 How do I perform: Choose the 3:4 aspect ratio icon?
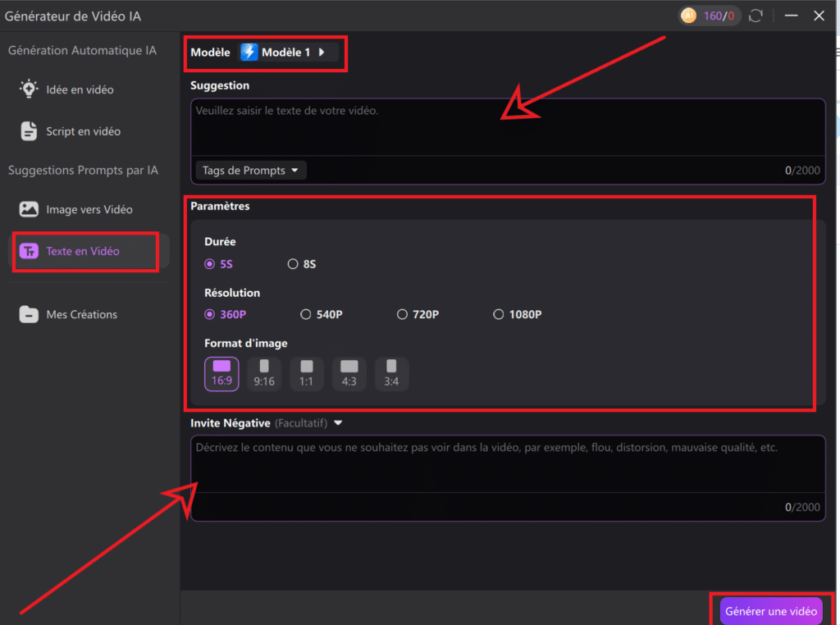pyautogui.click(x=391, y=373)
